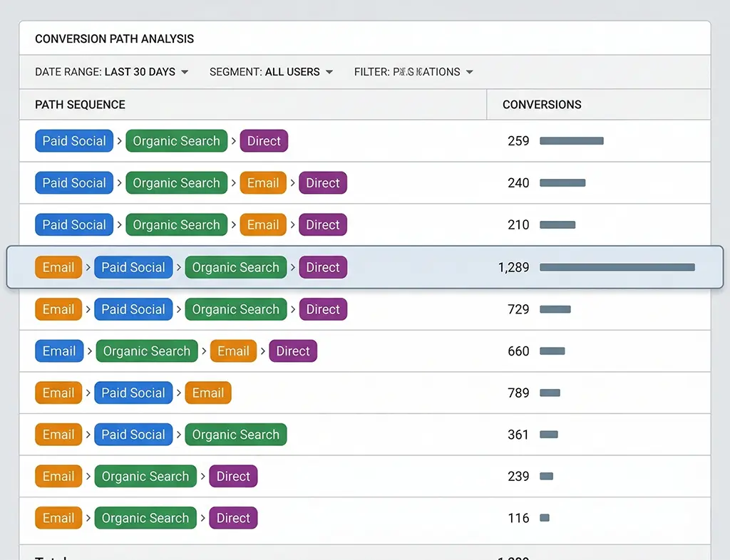The image size is (730, 560).
Task: Select Organic Search chip in the 116 row
Action: pyautogui.click(x=145, y=518)
